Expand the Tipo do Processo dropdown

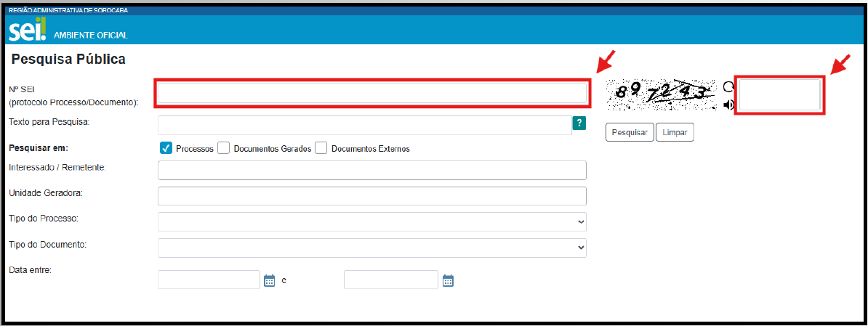[x=372, y=221]
